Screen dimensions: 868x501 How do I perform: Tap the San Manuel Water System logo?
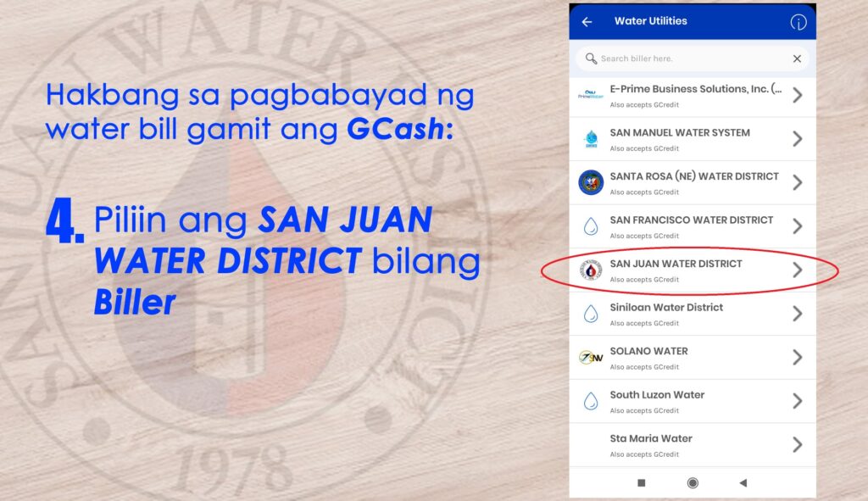[x=591, y=138]
